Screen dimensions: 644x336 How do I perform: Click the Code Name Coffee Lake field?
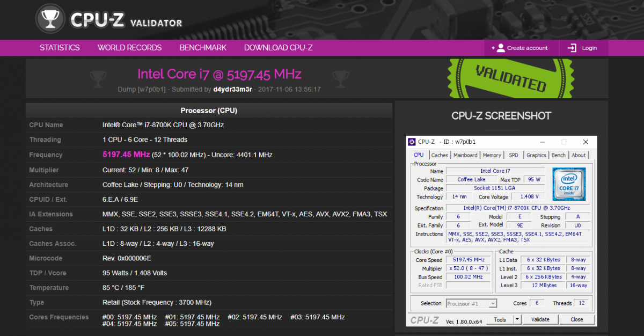click(472, 180)
